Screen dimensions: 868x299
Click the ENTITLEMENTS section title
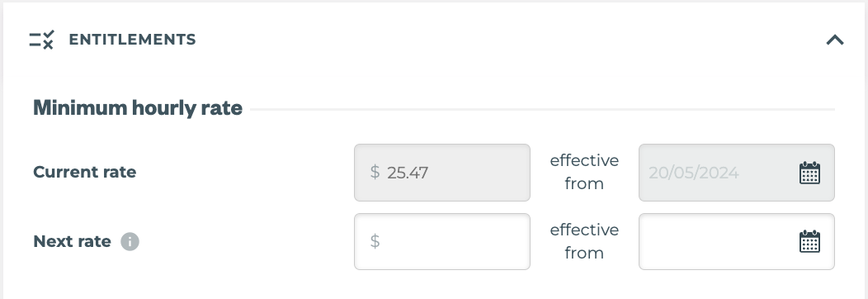click(132, 40)
